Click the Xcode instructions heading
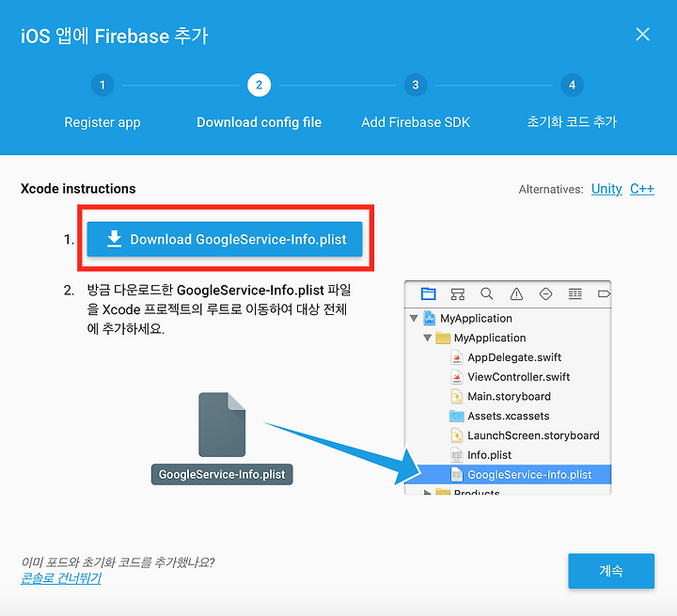Screen dimensions: 677x616 pos(78,189)
